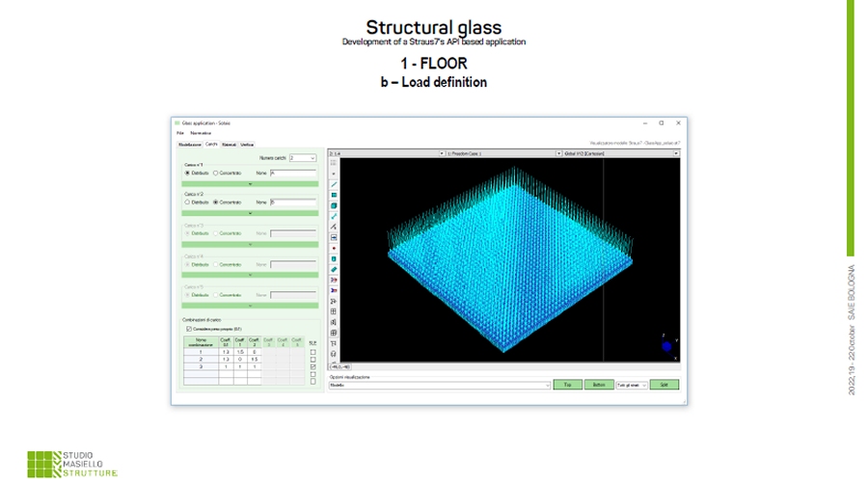Click the beam element icon in viewer toolbar

(334, 184)
